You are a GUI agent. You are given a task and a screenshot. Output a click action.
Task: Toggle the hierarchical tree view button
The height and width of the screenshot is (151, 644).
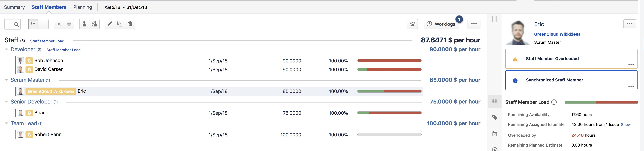[44, 24]
